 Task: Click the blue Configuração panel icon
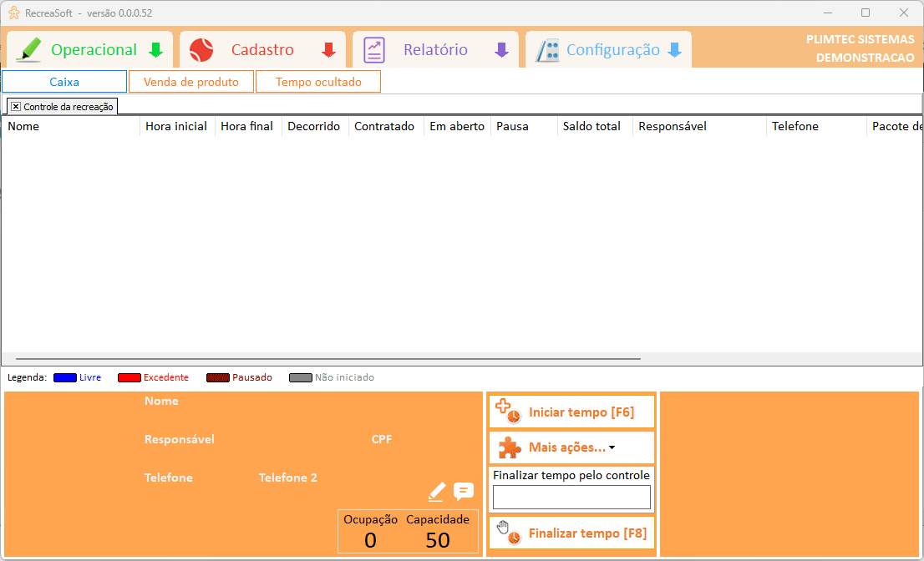[x=547, y=50]
